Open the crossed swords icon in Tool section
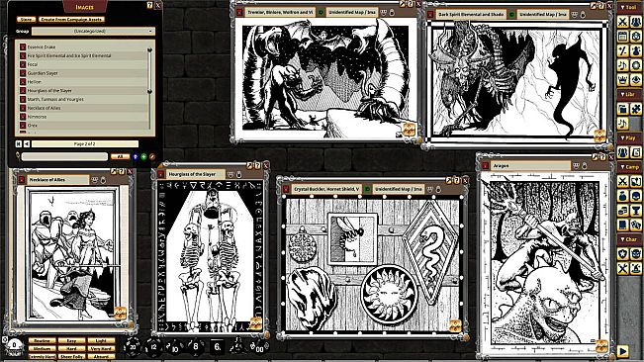The height and width of the screenshot is (362, 644). [622, 22]
